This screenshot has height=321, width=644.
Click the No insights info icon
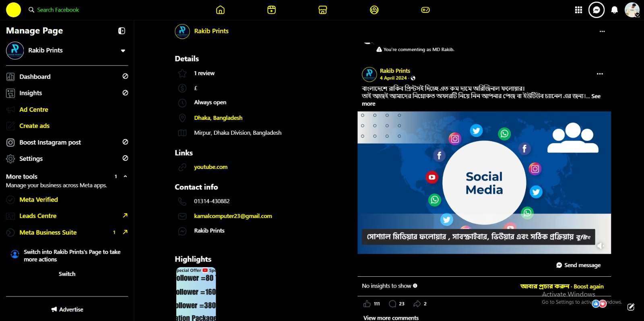[415, 286]
